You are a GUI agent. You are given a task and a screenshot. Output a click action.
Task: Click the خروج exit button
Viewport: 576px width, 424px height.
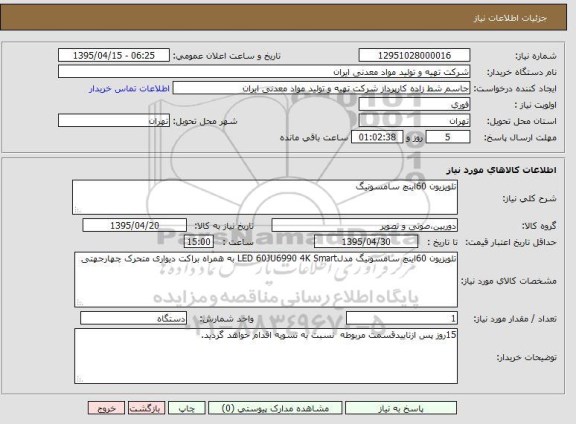pyautogui.click(x=106, y=408)
